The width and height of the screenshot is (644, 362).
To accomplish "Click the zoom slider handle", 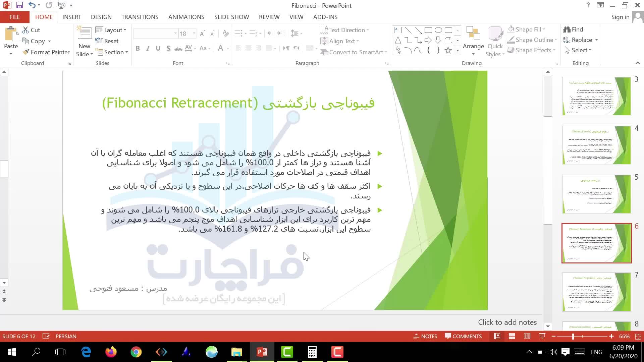I will [x=573, y=336].
